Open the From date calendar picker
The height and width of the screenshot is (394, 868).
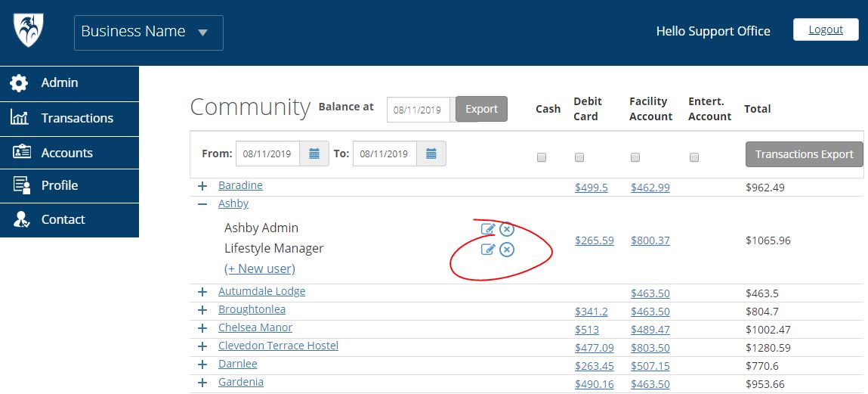click(x=314, y=154)
